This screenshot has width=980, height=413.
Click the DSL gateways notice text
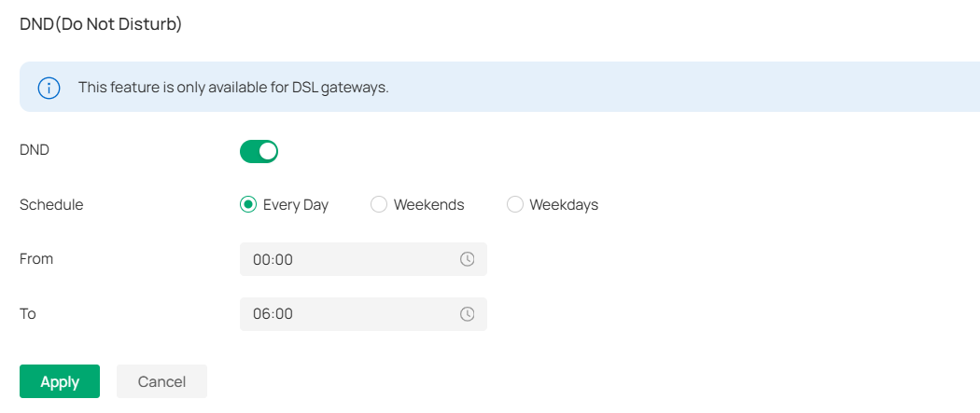(233, 88)
